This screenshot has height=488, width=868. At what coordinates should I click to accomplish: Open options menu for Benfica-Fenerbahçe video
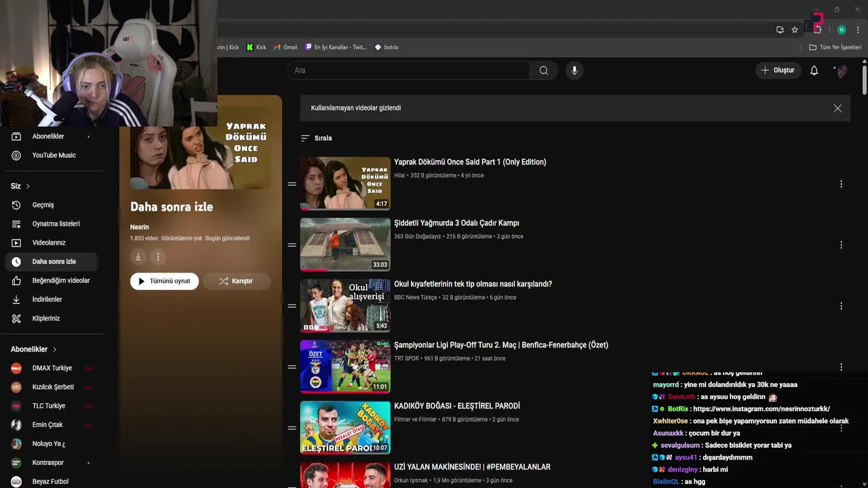[x=841, y=367]
